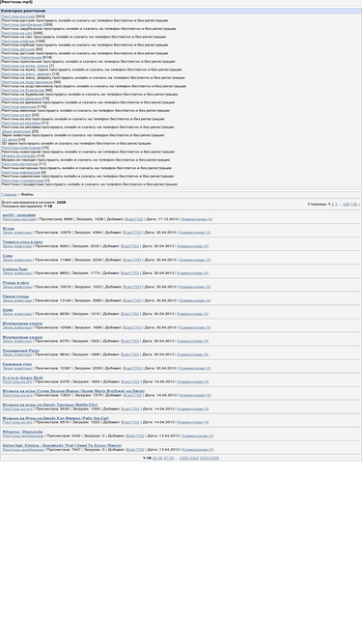Open the "(Angry Bird)" ringtone entry

[23, 378]
